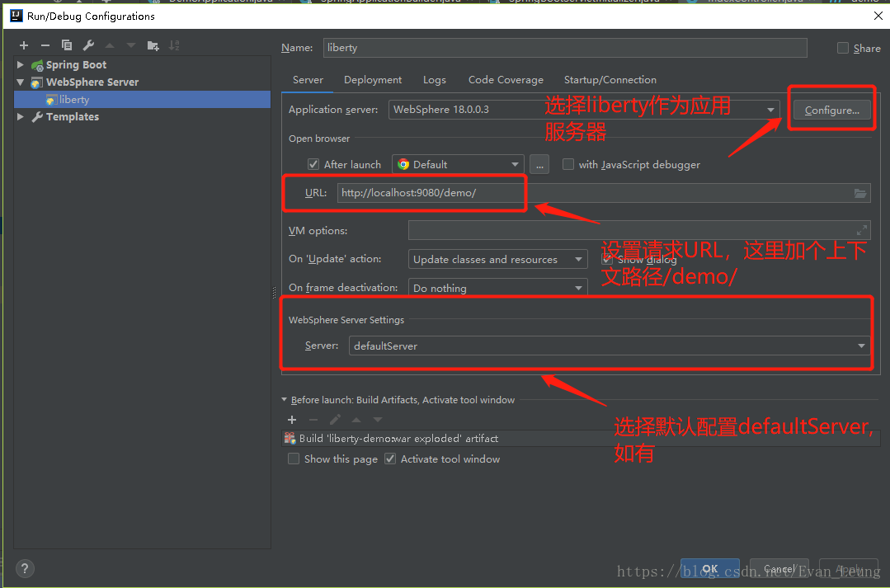Image resolution: width=890 pixels, height=588 pixels.
Task: Expand the Templates tree node
Action: 21,117
